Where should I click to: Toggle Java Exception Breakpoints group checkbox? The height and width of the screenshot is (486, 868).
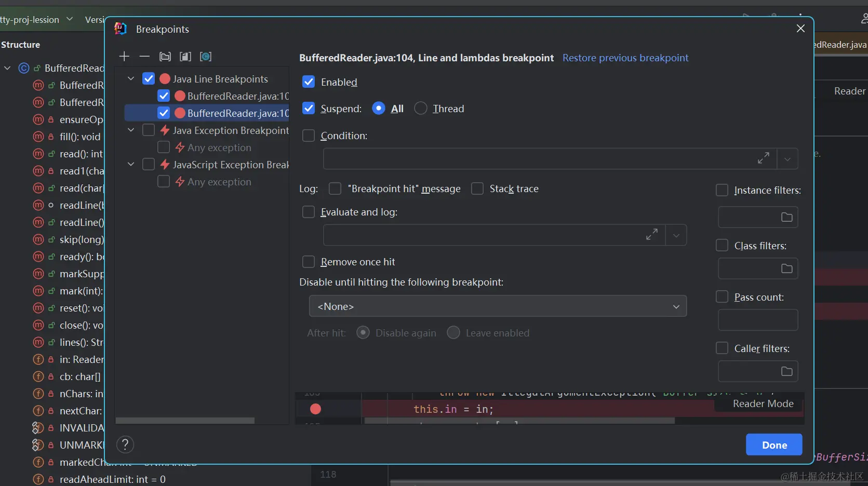(149, 130)
